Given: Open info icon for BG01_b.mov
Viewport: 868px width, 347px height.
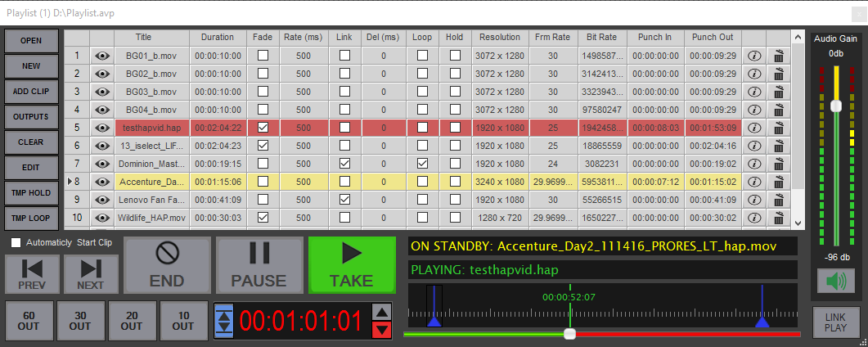Looking at the screenshot, I should (754, 56).
